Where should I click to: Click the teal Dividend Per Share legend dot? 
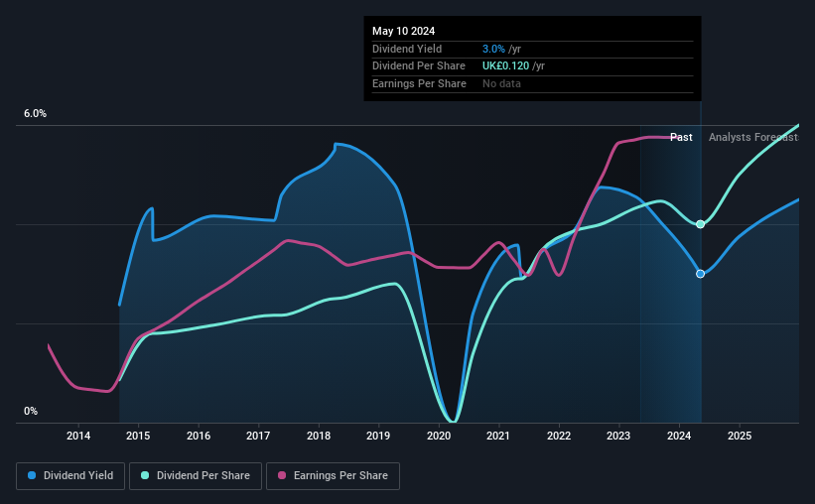pos(145,475)
